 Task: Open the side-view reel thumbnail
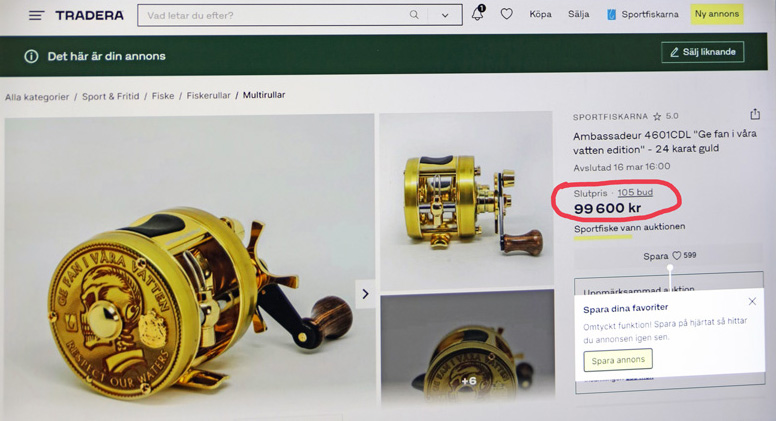coord(466,200)
